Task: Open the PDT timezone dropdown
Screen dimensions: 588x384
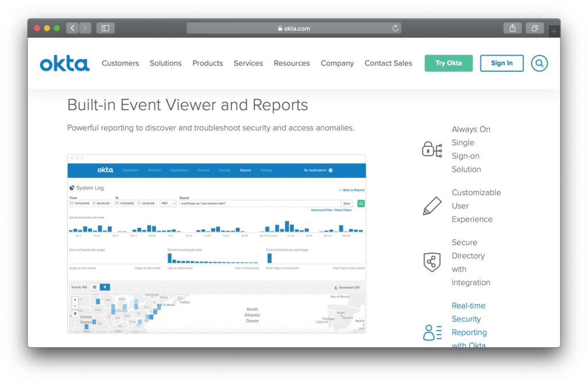Action: pyautogui.click(x=168, y=203)
